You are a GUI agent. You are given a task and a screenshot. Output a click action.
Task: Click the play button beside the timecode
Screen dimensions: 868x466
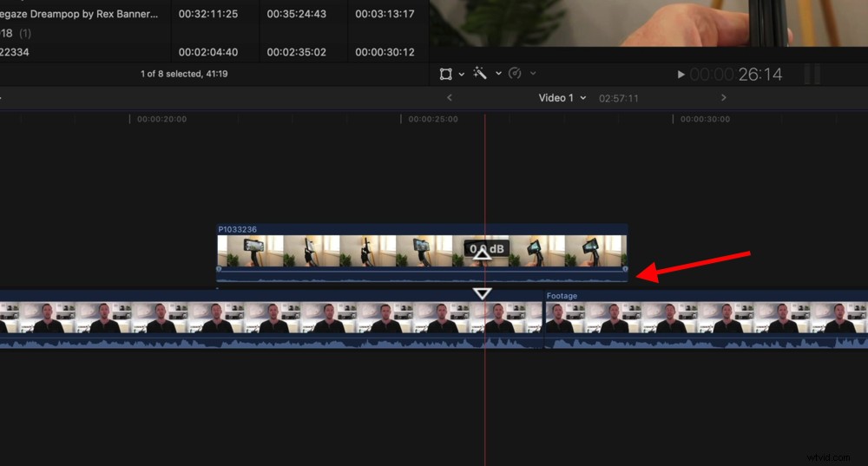coord(681,74)
